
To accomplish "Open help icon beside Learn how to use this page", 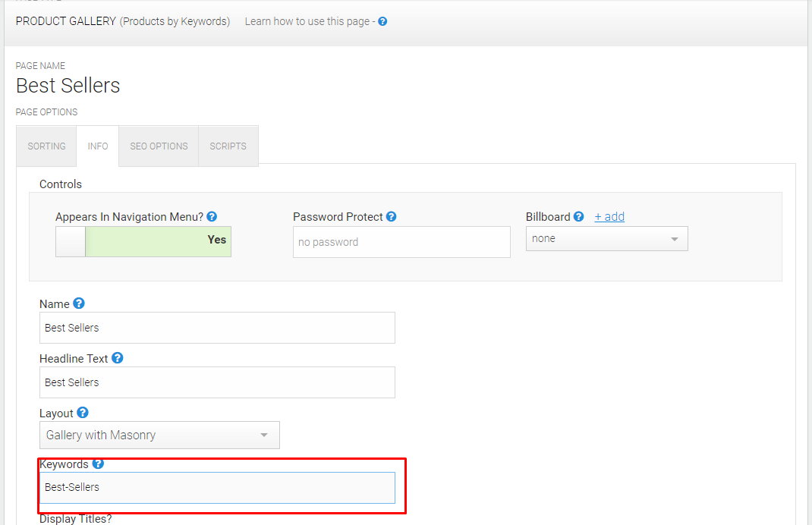I will tap(382, 21).
